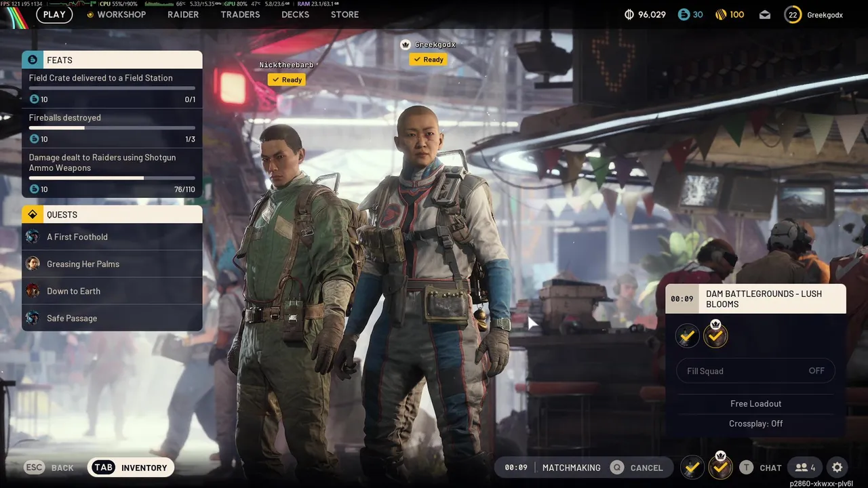Click the blue cred token icon beside 30
868x488 pixels.
coord(684,14)
